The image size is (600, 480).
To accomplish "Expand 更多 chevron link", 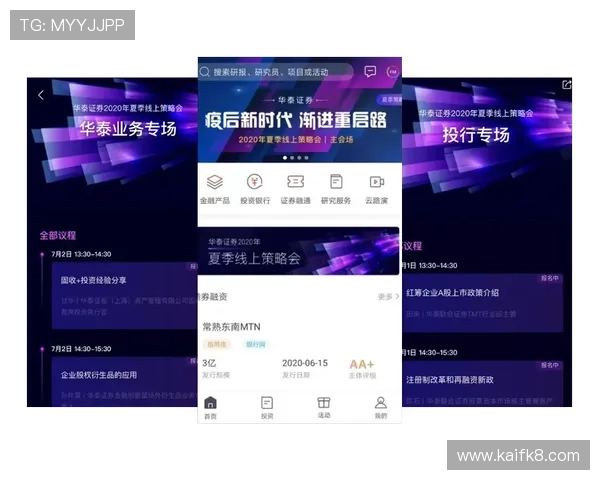I will coord(388,297).
